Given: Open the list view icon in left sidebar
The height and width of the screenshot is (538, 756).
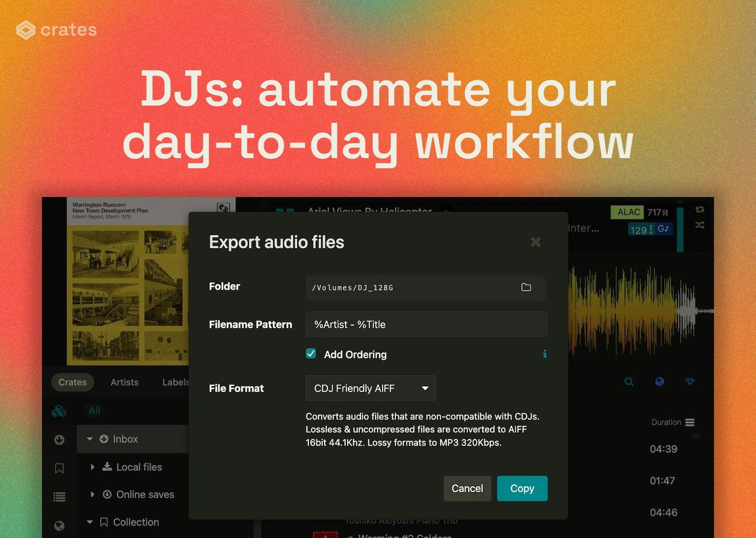Looking at the screenshot, I should (59, 496).
